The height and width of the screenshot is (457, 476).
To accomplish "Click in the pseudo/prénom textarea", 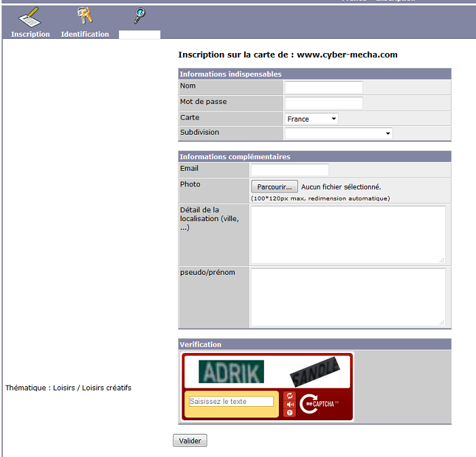I will [x=348, y=297].
